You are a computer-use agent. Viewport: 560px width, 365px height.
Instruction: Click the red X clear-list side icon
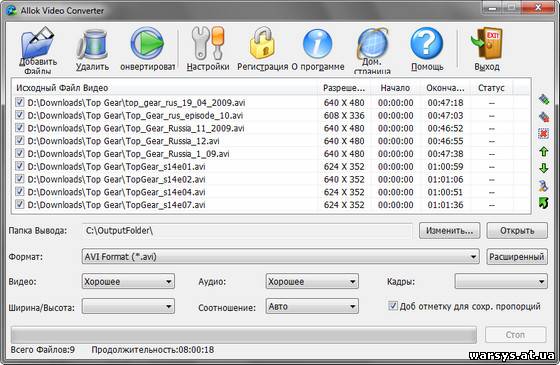(x=544, y=134)
